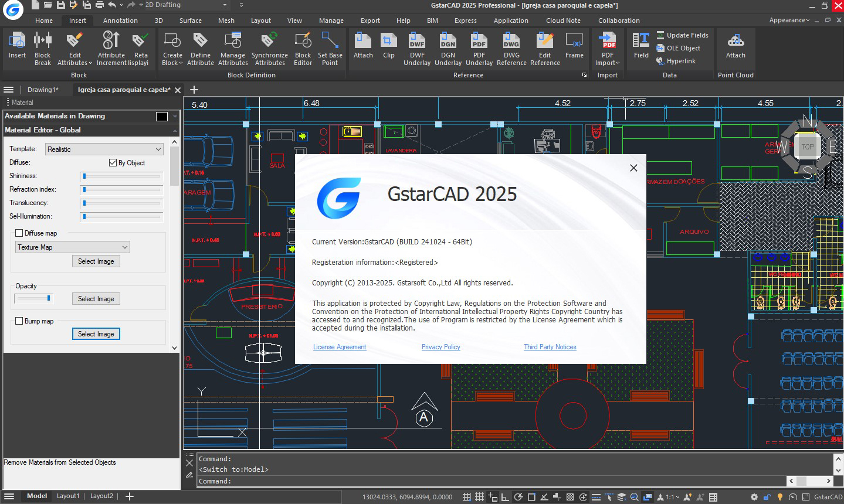This screenshot has height=504, width=844.
Task: Switch to the Home ribbon tab
Action: coord(44,21)
